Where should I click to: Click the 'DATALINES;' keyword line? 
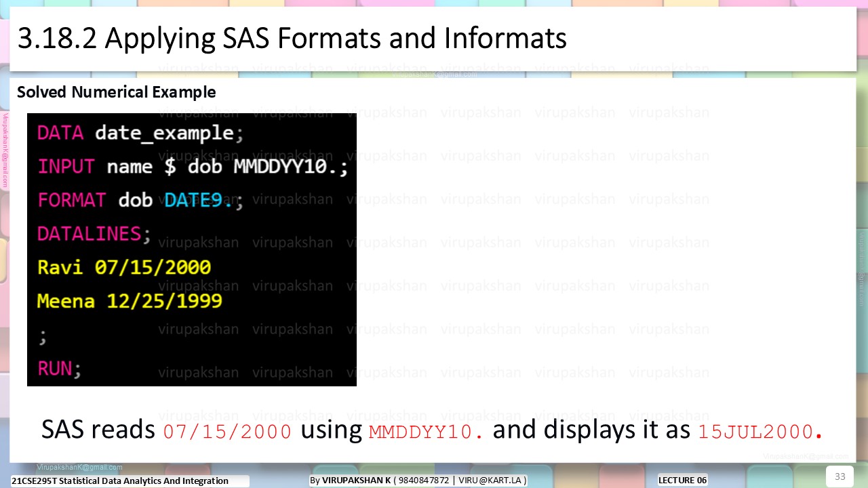pos(94,234)
